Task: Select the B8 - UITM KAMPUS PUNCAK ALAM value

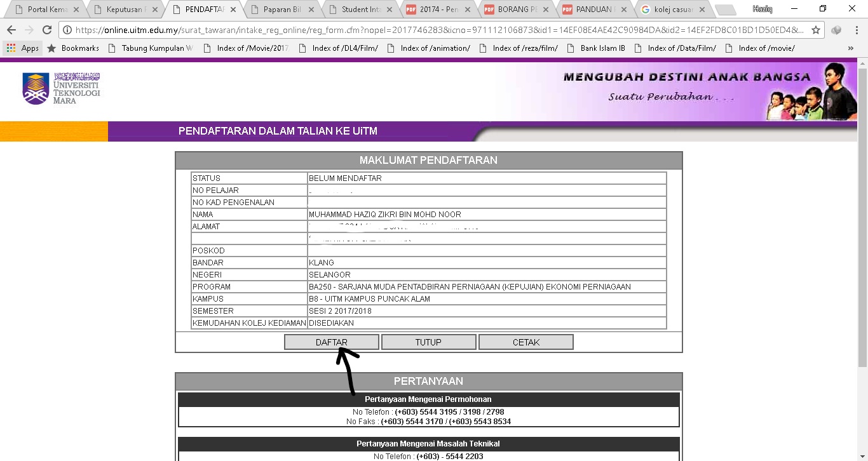Action: (369, 299)
